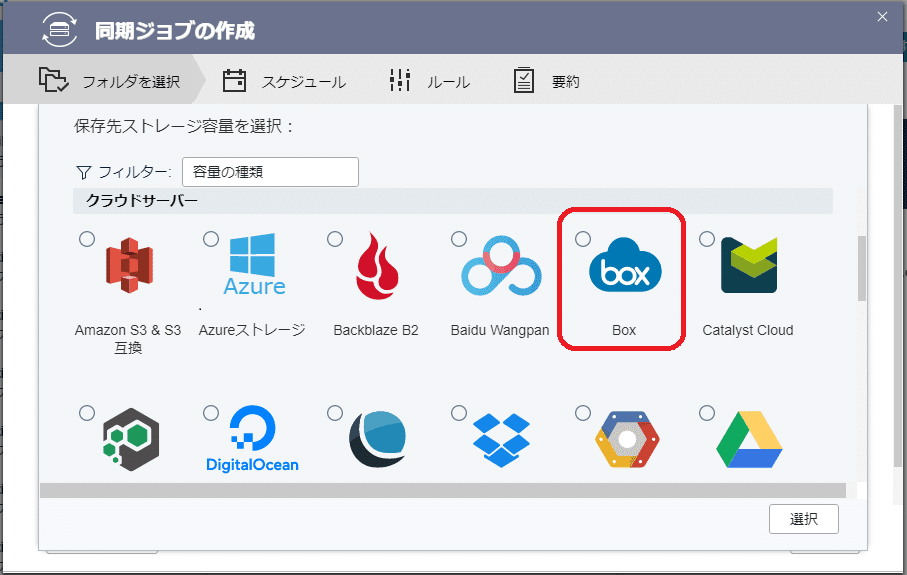Viewport: 907px width, 575px height.
Task: Click the Backblaze B2 label
Action: point(376,330)
